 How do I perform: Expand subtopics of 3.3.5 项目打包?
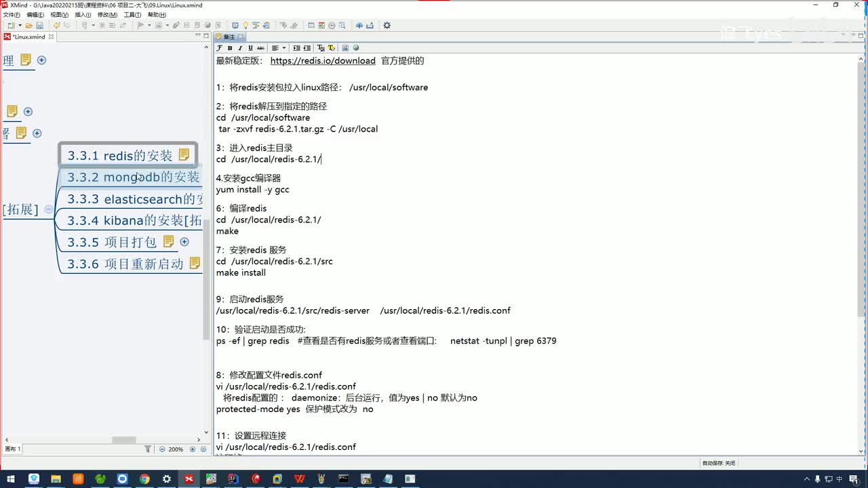coord(184,242)
